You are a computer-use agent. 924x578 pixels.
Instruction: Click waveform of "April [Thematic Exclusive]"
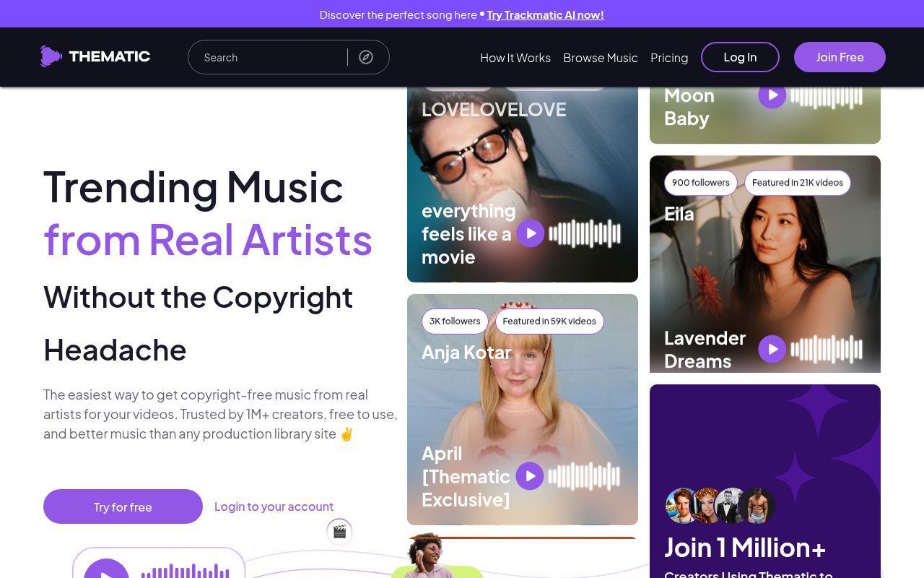(x=584, y=476)
